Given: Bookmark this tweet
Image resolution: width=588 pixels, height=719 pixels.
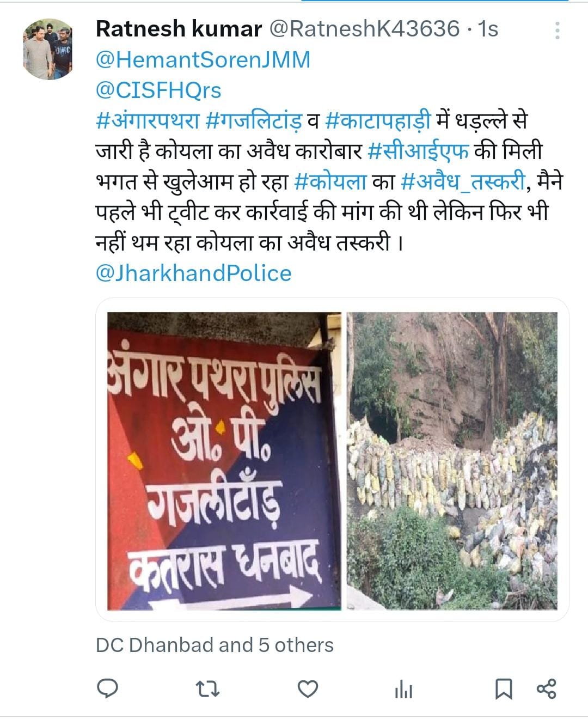Looking at the screenshot, I should click(x=504, y=689).
